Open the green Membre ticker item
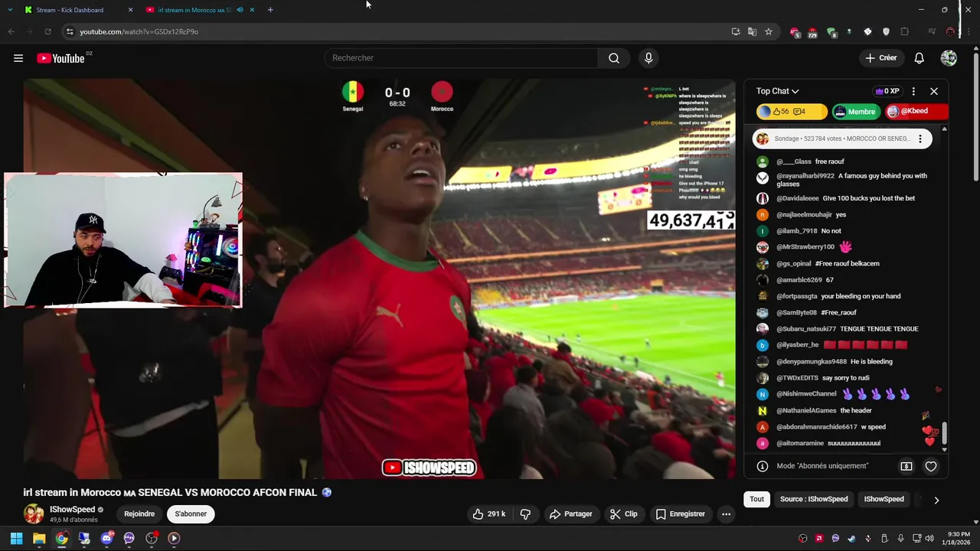The image size is (980, 551). tap(855, 112)
